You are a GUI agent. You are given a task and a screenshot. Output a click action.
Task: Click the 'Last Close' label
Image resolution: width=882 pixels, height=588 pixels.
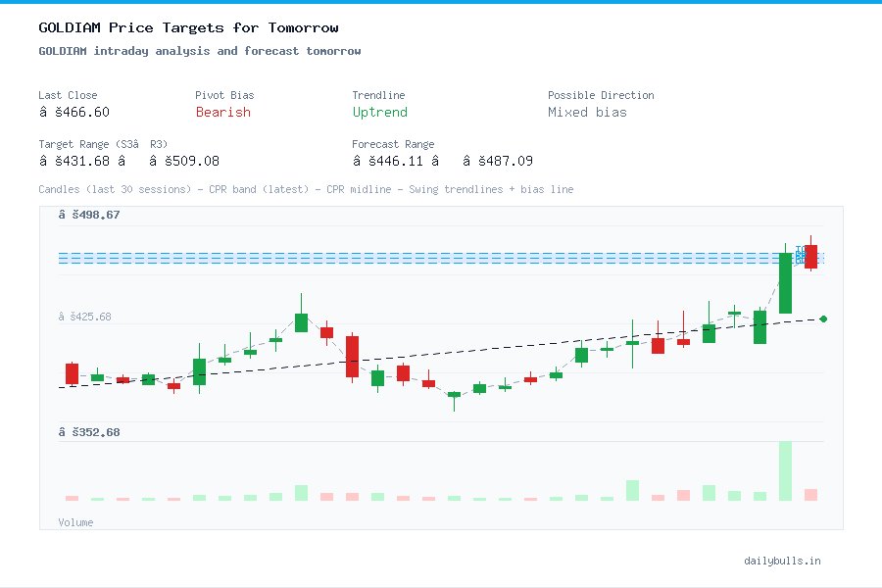click(x=68, y=95)
